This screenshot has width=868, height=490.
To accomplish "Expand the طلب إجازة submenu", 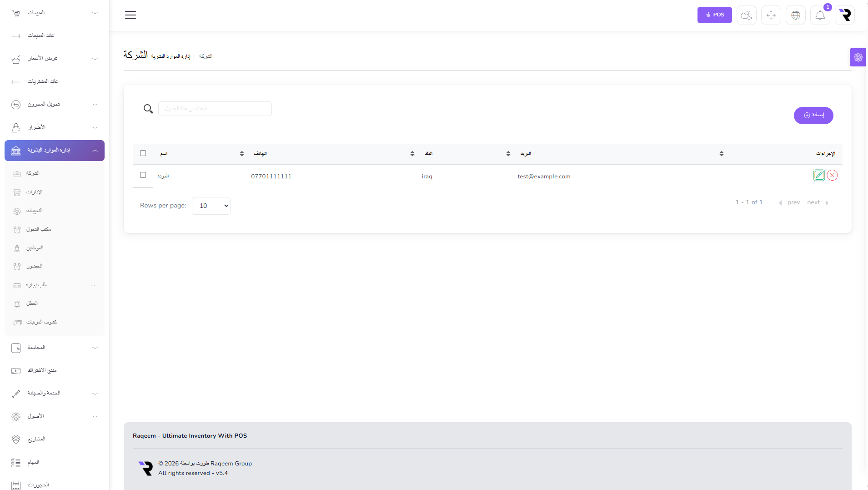I will pyautogui.click(x=55, y=285).
